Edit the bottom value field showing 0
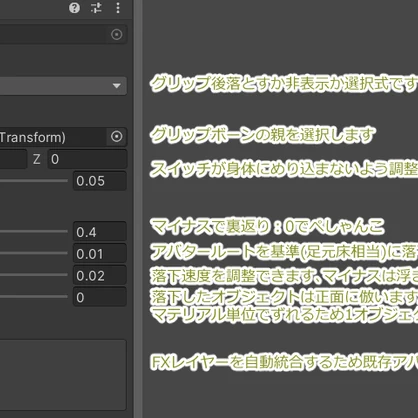The height and width of the screenshot is (418, 418). (100, 297)
